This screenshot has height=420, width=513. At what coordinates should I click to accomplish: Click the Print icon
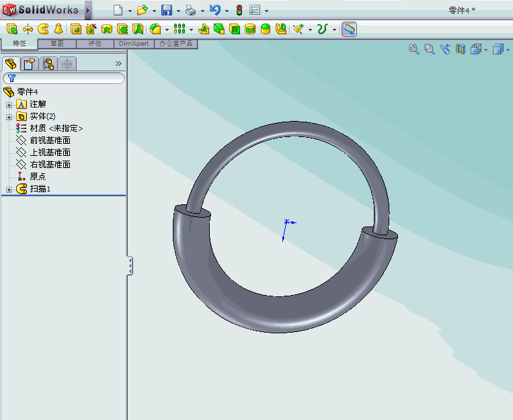click(190, 10)
